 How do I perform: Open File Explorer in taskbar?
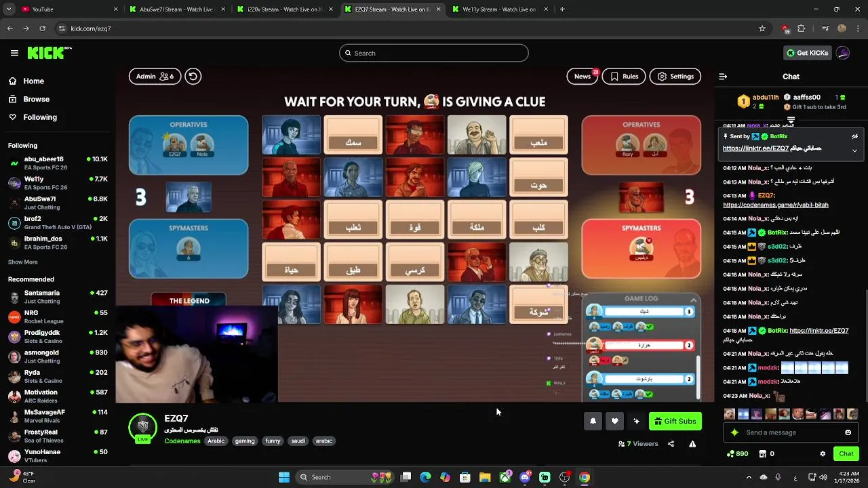point(485,477)
